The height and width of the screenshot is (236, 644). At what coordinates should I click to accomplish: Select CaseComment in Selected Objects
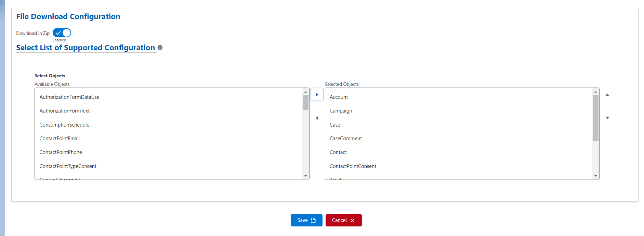coord(345,139)
